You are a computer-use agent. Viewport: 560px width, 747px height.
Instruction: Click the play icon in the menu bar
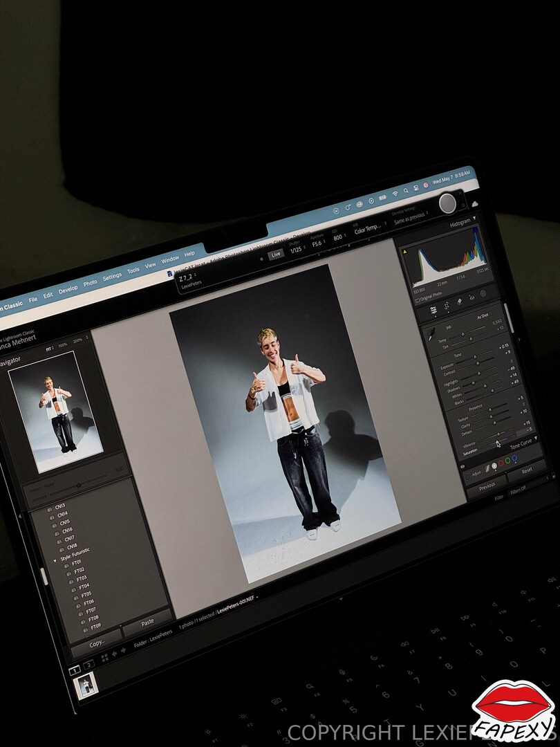click(371, 201)
